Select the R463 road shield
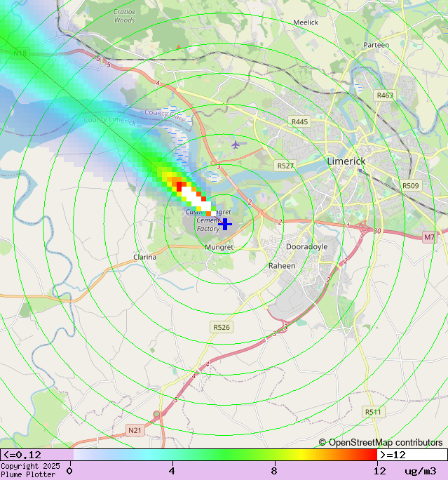Image resolution: width=448 pixels, height=480 pixels. click(385, 95)
